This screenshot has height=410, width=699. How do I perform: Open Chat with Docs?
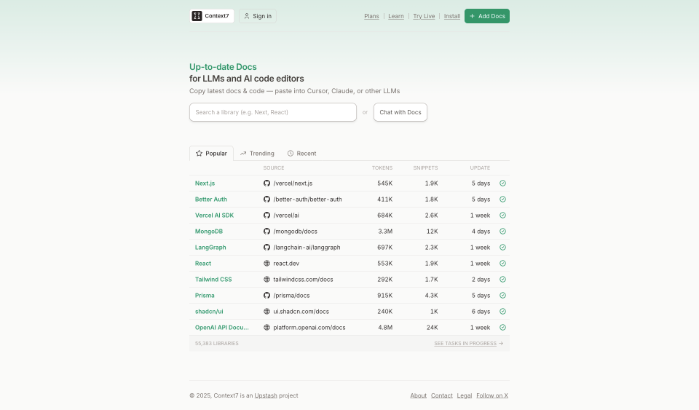400,112
